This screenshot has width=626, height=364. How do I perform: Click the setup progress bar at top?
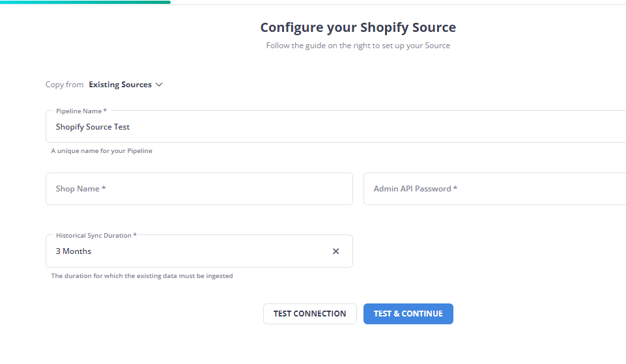tap(85, 3)
